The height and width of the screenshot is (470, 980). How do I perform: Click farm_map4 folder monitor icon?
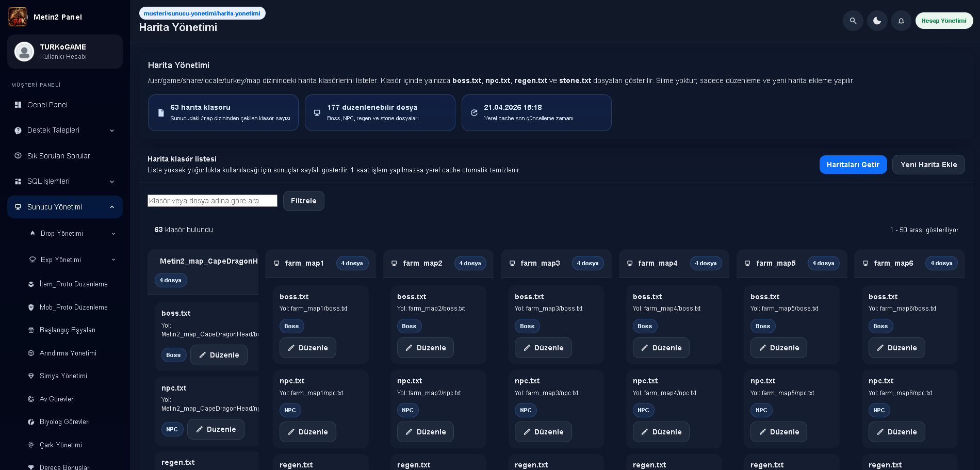click(630, 263)
